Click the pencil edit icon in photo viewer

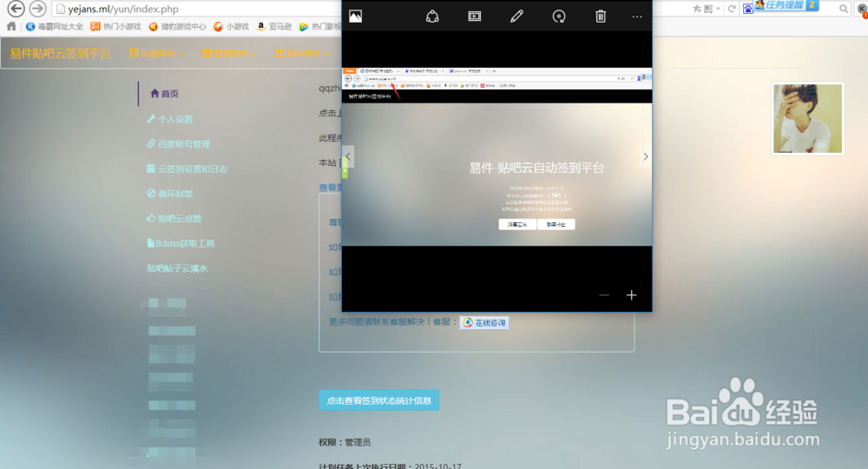coord(516,17)
